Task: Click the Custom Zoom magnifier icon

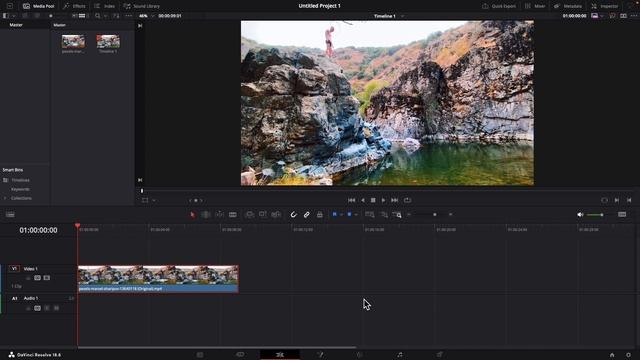Action: tap(397, 215)
